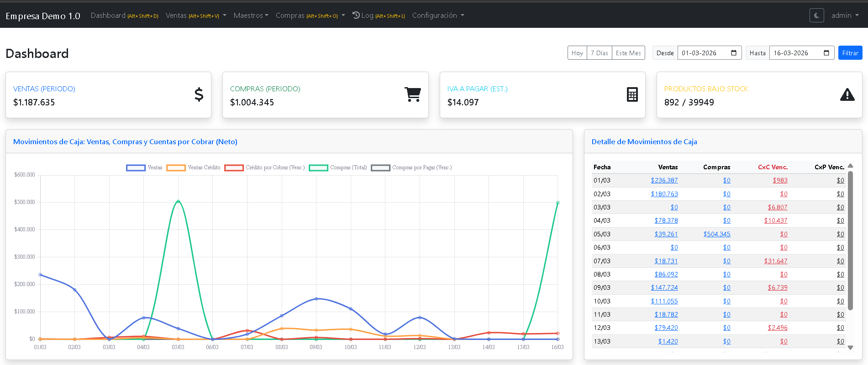
Task: Toggle Crédito por Cobrar legend swatch
Action: 234,167
